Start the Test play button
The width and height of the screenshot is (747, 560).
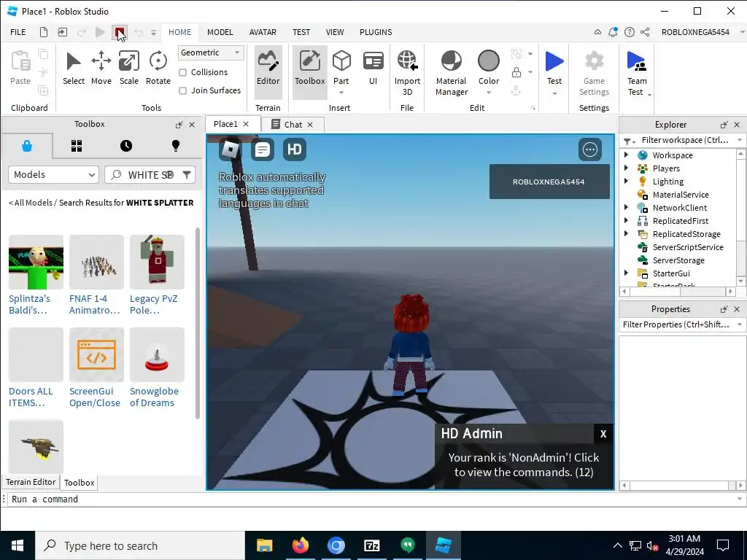pos(554,67)
